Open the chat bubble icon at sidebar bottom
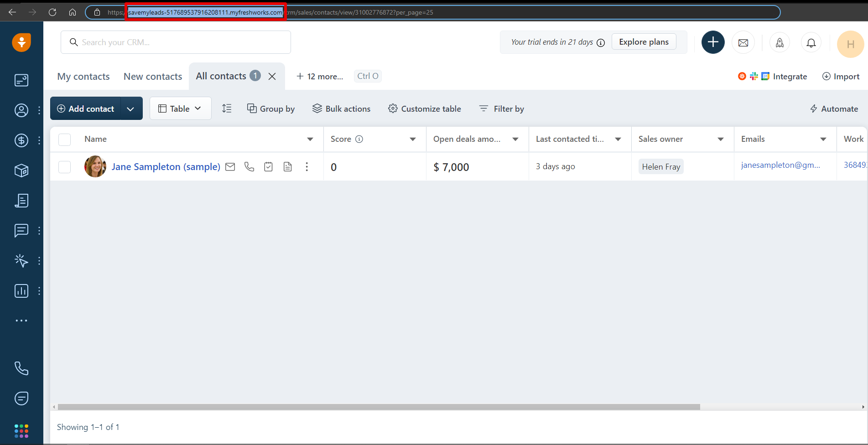 (x=21, y=398)
